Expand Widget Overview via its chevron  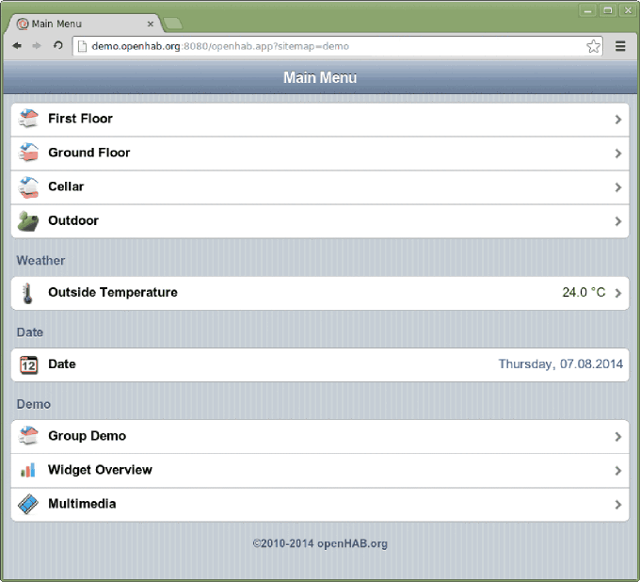tap(618, 471)
